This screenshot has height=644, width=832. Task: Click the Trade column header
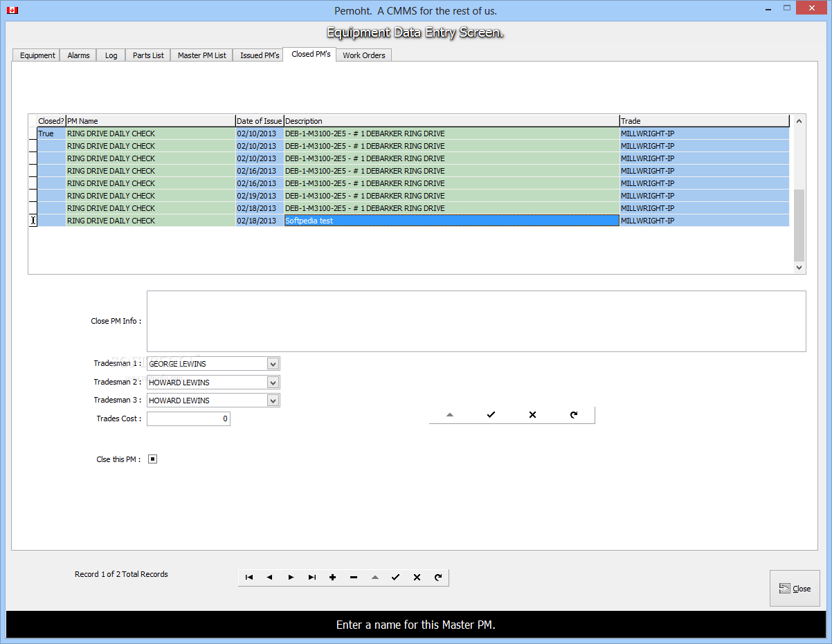tap(705, 121)
